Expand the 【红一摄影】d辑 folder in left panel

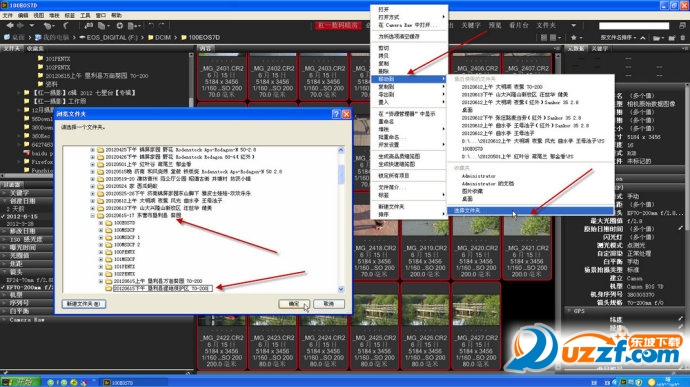pos(19,93)
